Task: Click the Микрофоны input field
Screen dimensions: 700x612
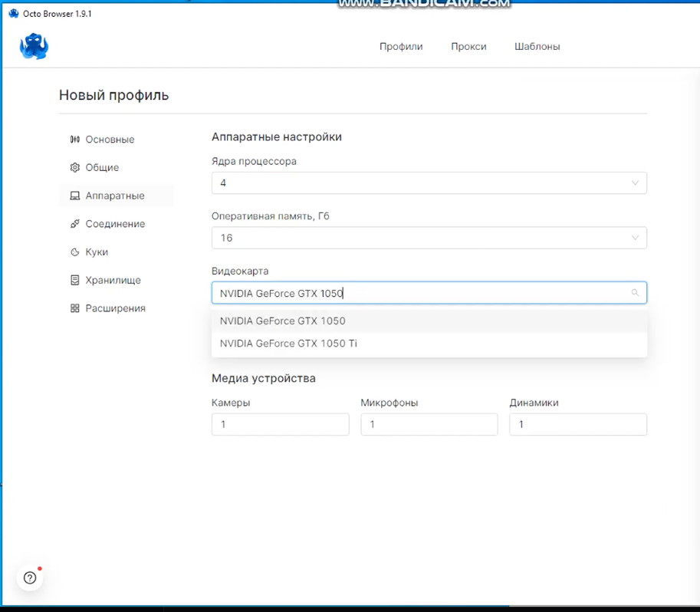Action: click(429, 424)
